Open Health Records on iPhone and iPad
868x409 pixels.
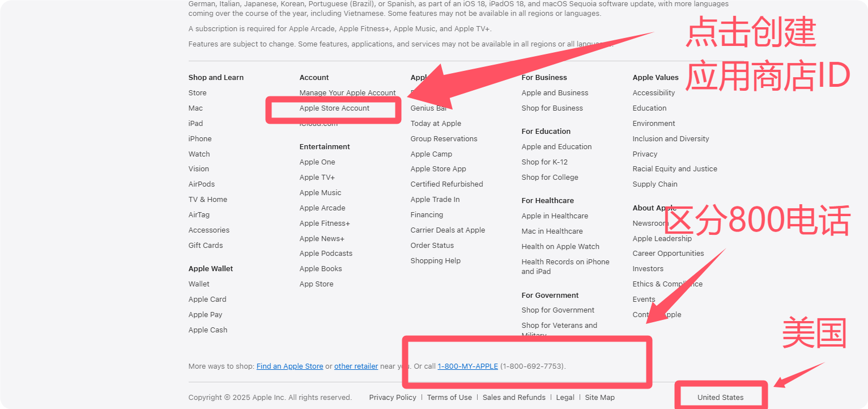[565, 267]
